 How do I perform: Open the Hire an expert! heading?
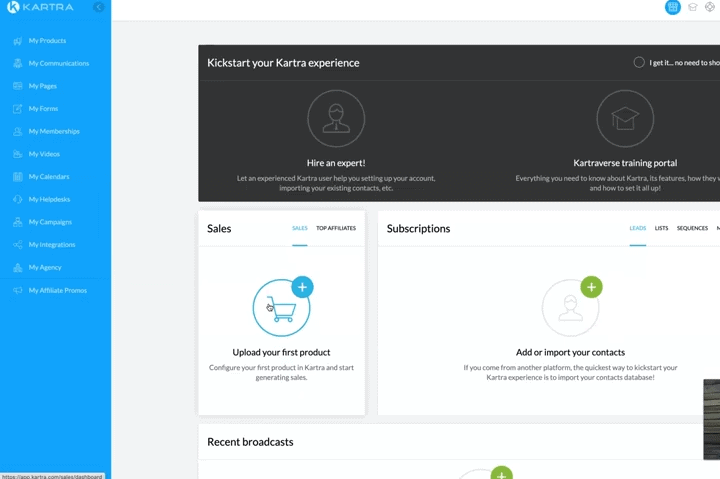pos(336,163)
